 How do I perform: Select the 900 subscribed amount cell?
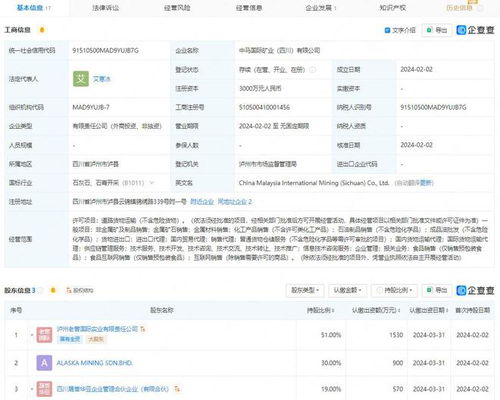398,363
